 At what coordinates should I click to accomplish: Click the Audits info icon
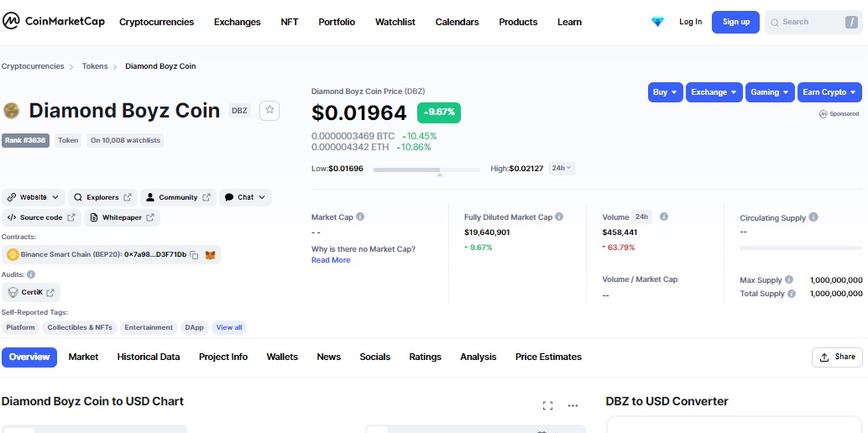click(x=31, y=274)
